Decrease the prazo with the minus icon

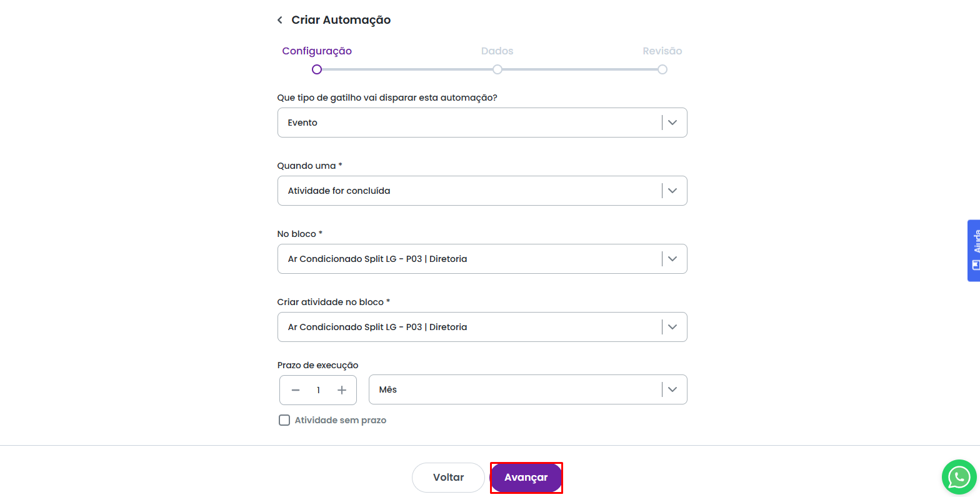(x=296, y=390)
